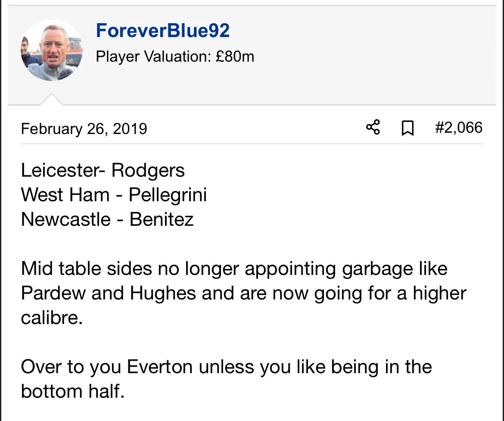Click the poster's round avatar picture
Screen dimensions: 504x421
(51, 51)
